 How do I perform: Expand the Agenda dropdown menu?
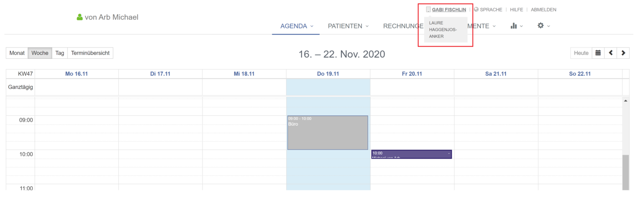(x=297, y=26)
